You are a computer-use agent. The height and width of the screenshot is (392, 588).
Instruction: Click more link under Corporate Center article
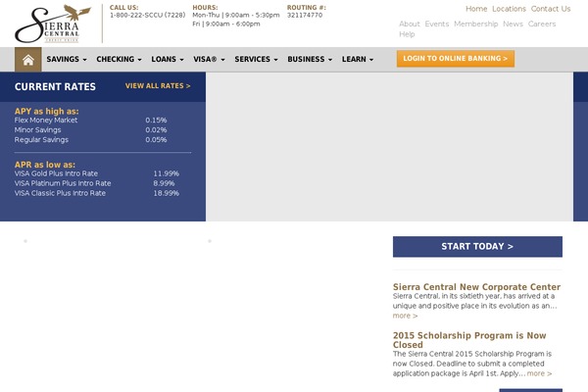tap(405, 316)
